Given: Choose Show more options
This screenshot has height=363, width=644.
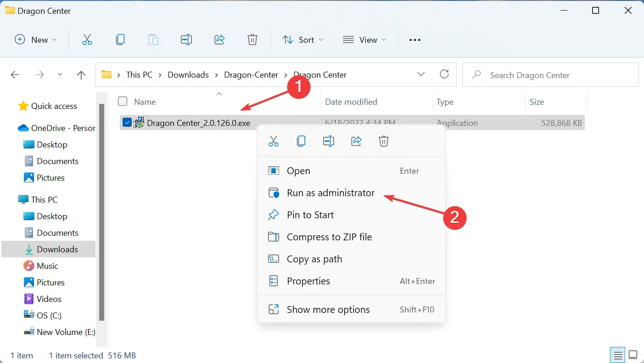Looking at the screenshot, I should tap(351, 310).
